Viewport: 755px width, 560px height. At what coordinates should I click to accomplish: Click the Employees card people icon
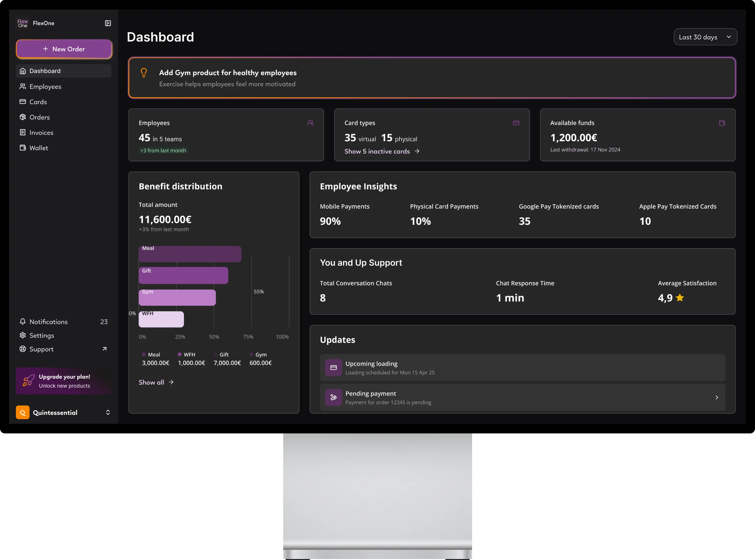tap(310, 123)
